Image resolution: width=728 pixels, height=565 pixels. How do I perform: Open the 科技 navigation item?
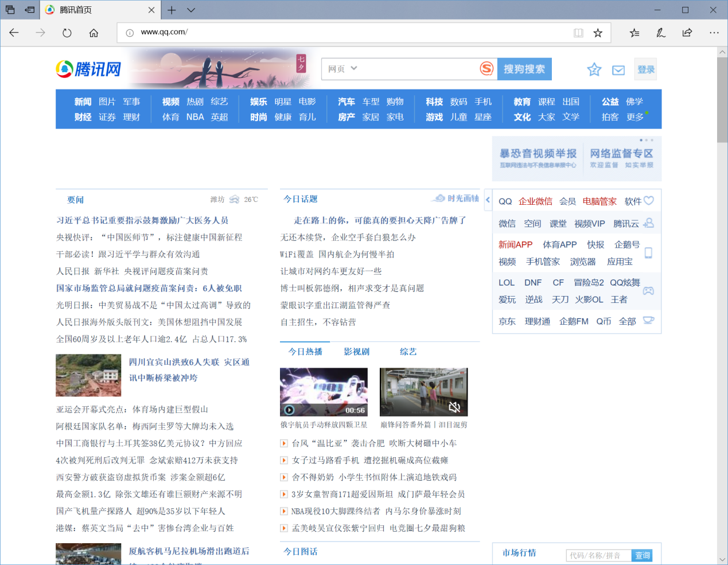click(x=434, y=102)
